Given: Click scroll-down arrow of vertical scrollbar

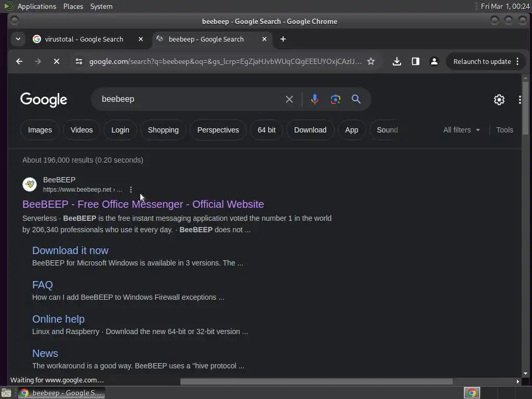Looking at the screenshot, I should click(525, 374).
